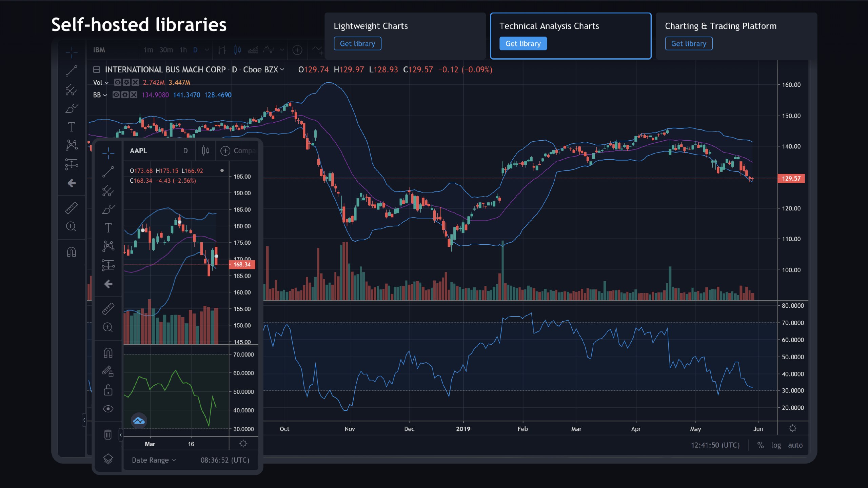Select trend line tool in IBM chart sidebar
Screen dimensions: 868x488
[72, 71]
